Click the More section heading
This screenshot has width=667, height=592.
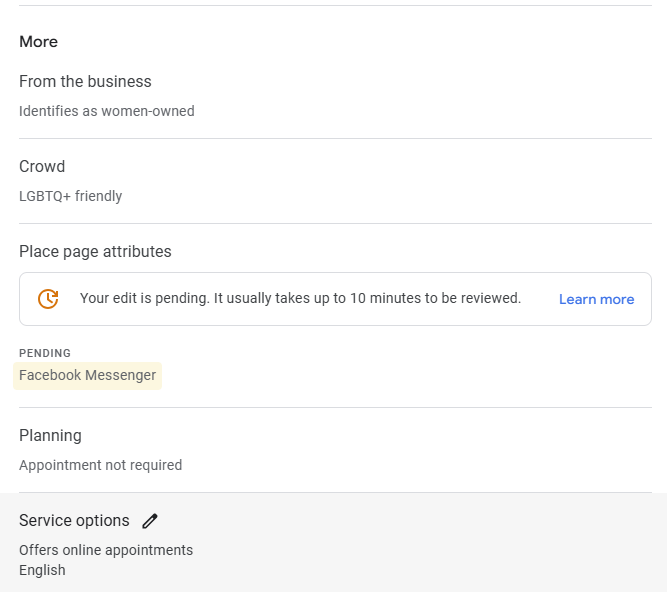38,42
